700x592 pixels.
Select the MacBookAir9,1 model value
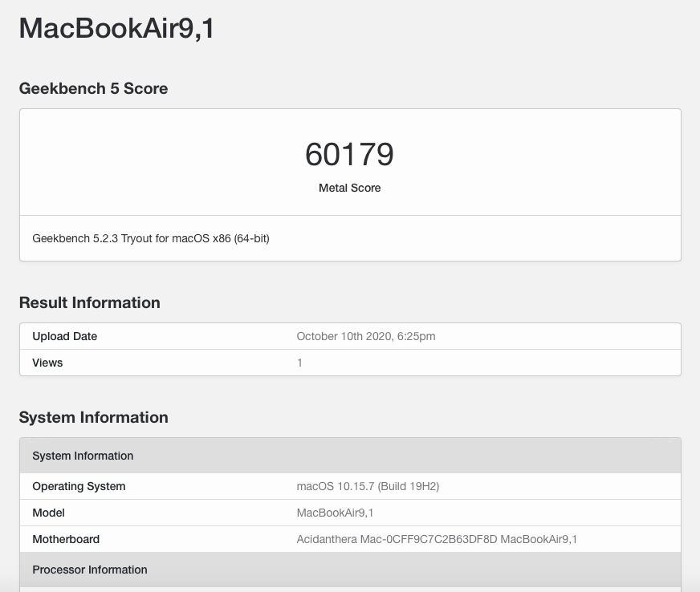[x=335, y=513]
